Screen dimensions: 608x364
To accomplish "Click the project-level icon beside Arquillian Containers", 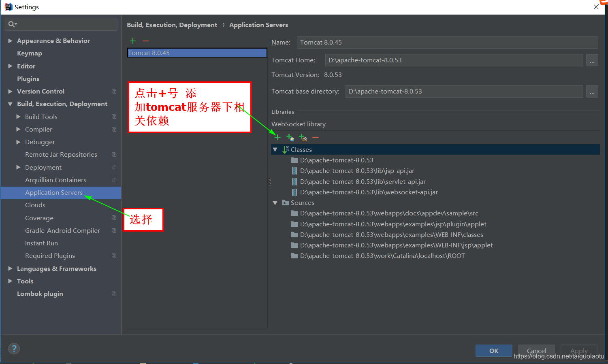I will point(114,180).
